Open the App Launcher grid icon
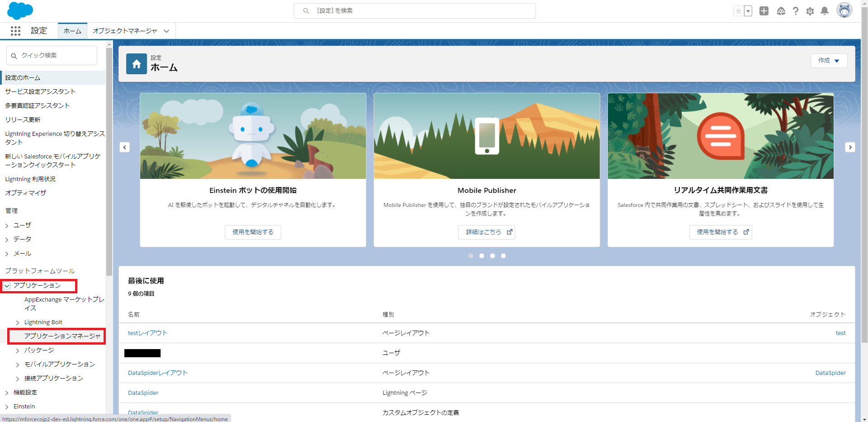This screenshot has height=422, width=868. pyautogui.click(x=15, y=31)
